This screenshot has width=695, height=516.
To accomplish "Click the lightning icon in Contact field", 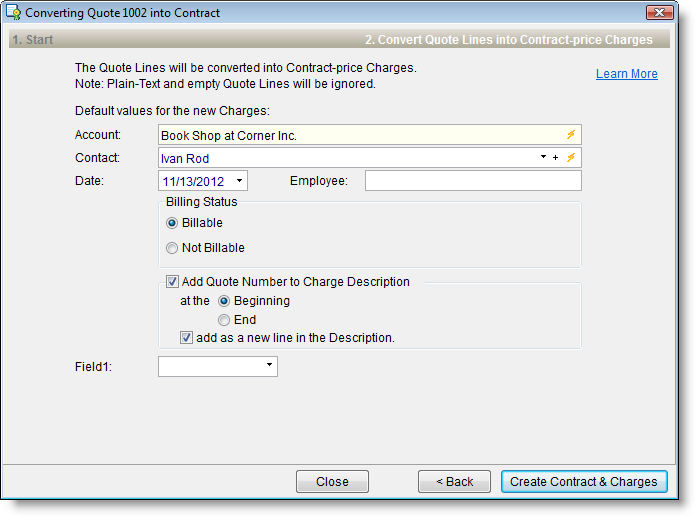I will 571,158.
